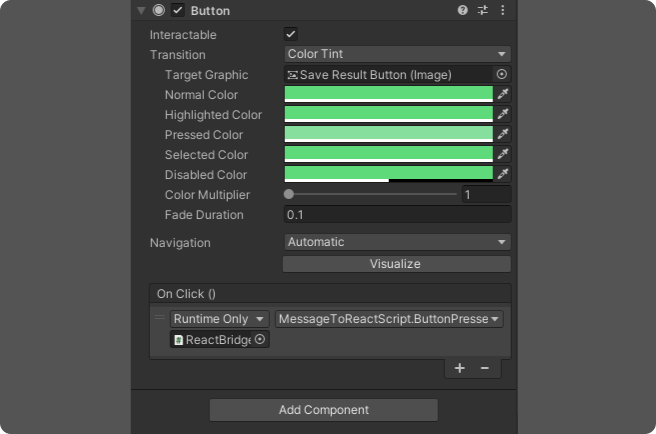Open the Transition Color Tint dropdown
This screenshot has height=434, width=656.
[397, 54]
